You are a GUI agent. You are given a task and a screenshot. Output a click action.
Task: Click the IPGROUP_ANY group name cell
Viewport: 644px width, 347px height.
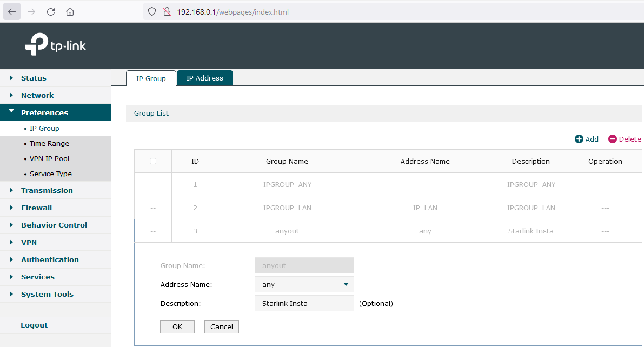click(287, 184)
